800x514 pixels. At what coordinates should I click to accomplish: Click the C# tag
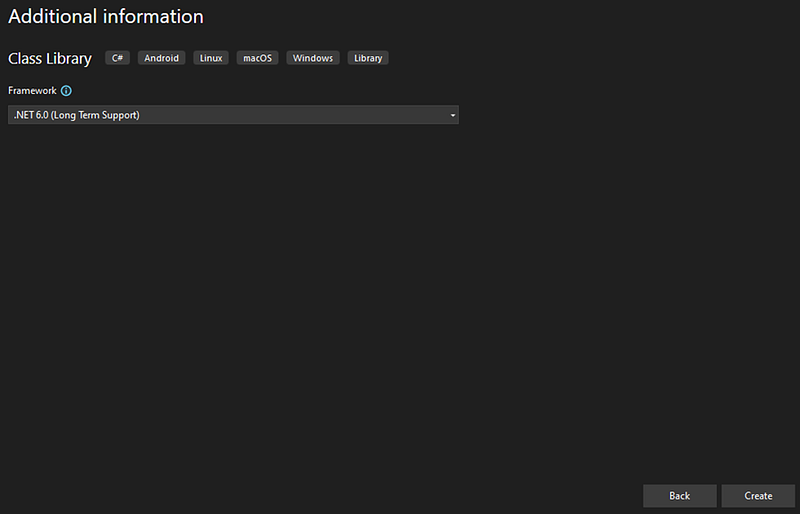117,58
